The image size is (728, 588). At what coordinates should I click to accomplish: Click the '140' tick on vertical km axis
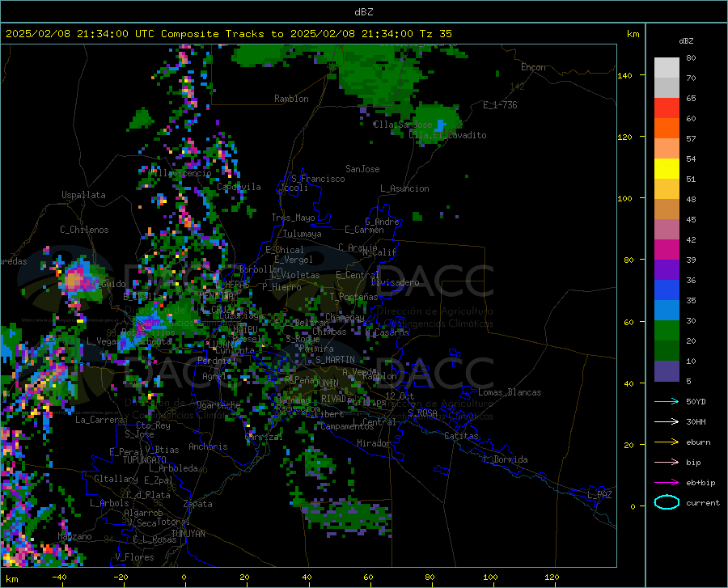(x=624, y=75)
